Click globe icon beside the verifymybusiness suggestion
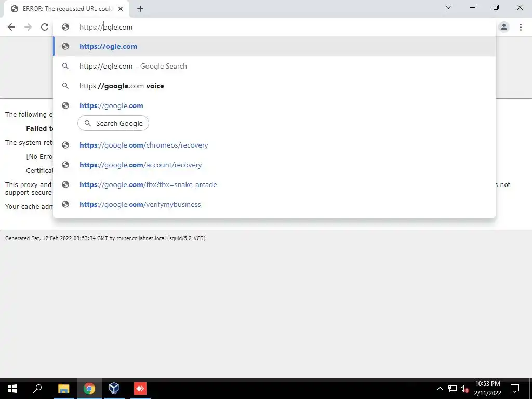 65,204
